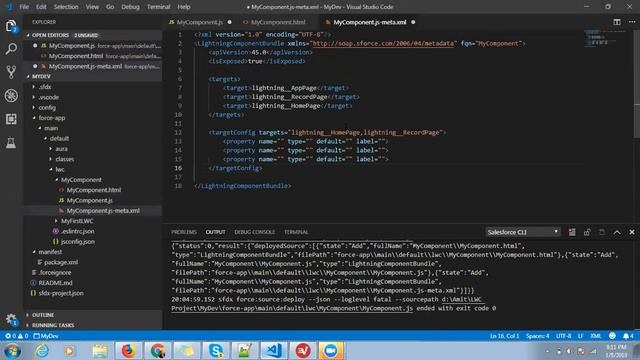Open sfdx-project.json file
The height and width of the screenshot is (360, 640).
coord(93,293)
